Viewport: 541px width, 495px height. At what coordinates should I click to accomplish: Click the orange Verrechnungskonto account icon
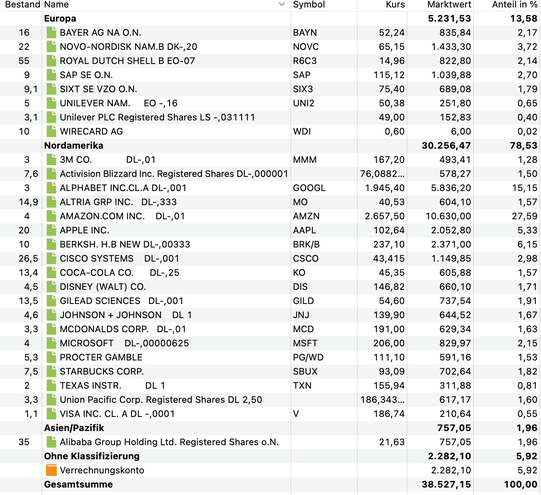coord(51,471)
